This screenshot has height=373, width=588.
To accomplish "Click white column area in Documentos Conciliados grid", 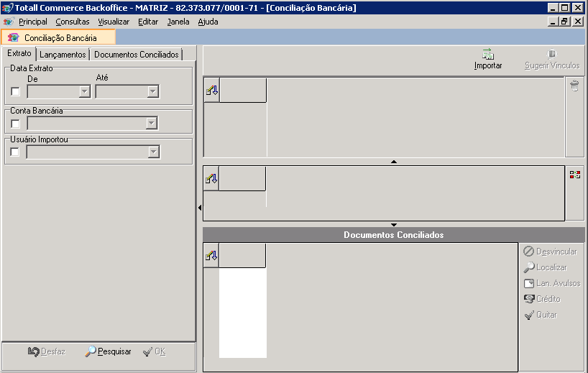I will (x=243, y=313).
